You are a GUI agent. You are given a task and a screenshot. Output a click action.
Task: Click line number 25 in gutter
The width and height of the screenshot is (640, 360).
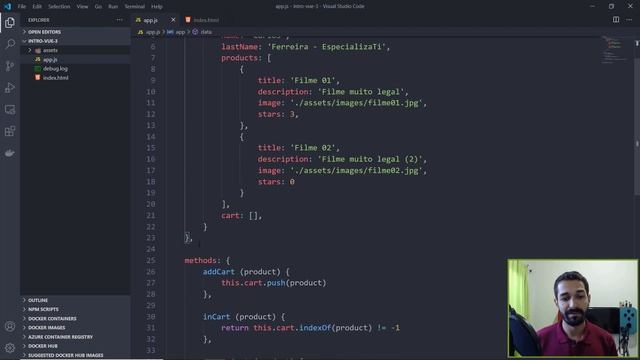(151, 260)
